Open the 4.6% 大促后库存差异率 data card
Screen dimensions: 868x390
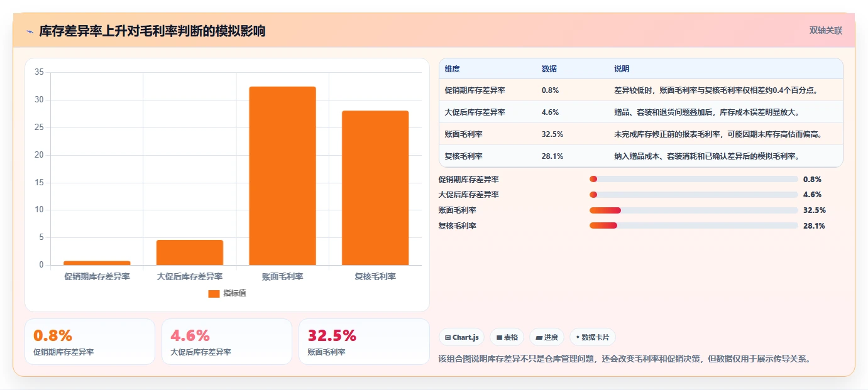(227, 342)
